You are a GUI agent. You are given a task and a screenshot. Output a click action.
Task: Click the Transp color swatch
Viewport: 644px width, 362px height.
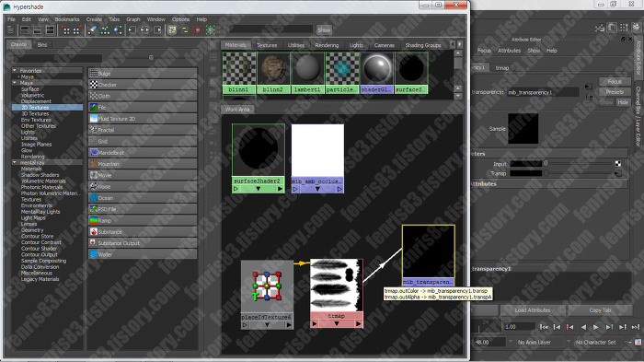pyautogui.click(x=525, y=173)
